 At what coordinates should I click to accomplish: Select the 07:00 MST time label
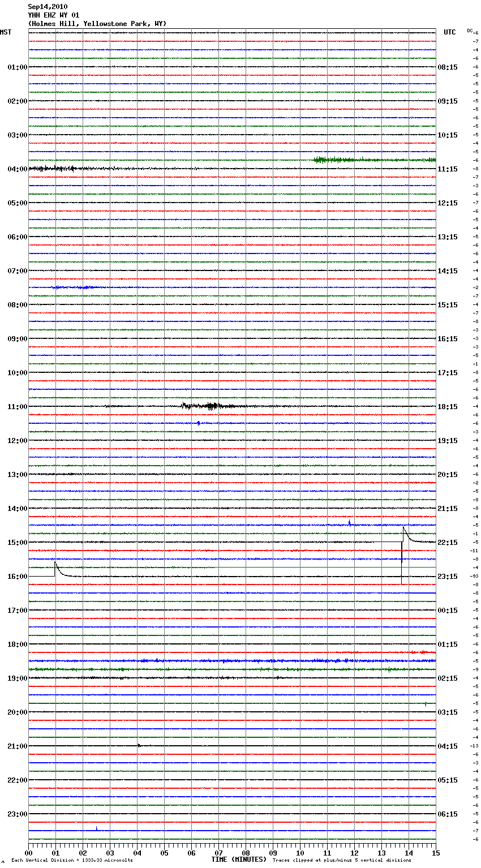pyautogui.click(x=17, y=271)
